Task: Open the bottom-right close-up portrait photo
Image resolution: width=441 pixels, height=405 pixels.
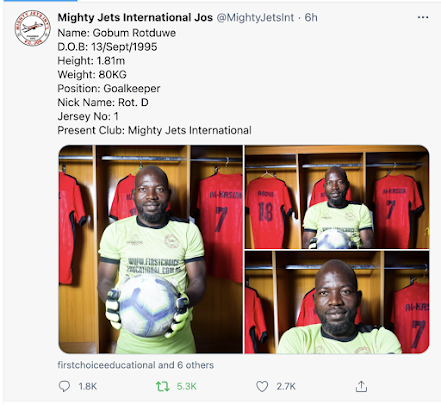Action: coord(337,302)
